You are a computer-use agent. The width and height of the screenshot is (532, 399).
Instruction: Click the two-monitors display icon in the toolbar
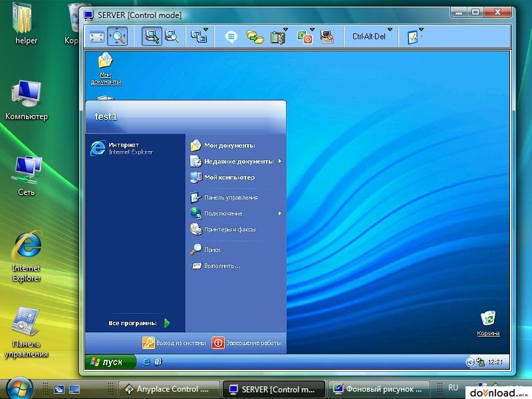coord(198,37)
